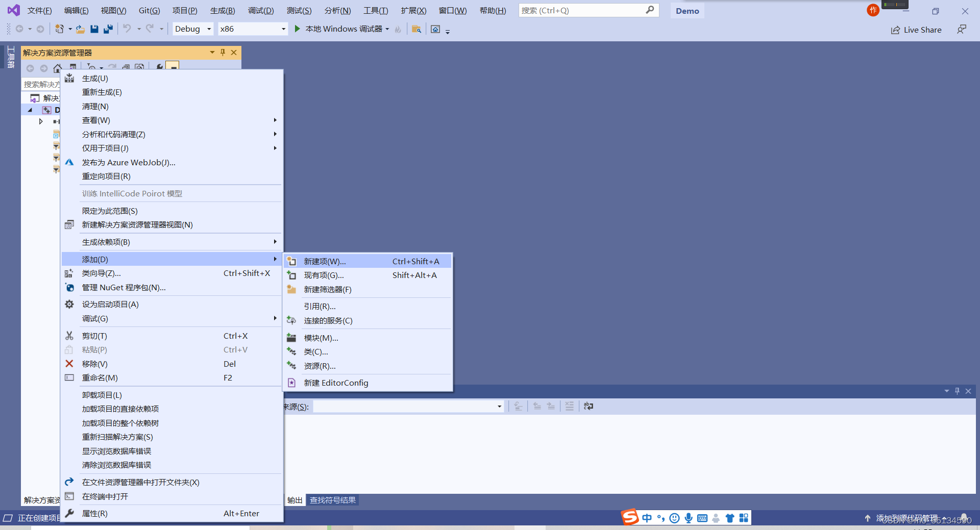Click the Open File folder icon
The height and width of the screenshot is (530, 980).
tap(80, 29)
